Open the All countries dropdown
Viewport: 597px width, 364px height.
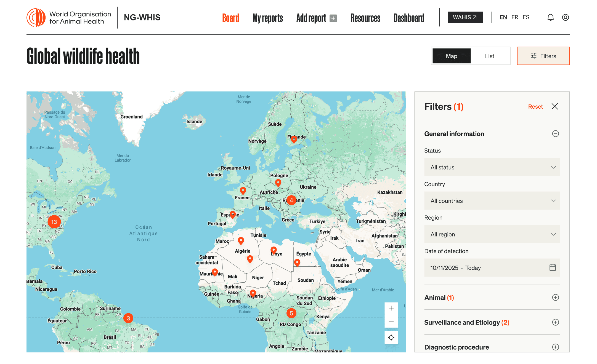(x=492, y=201)
